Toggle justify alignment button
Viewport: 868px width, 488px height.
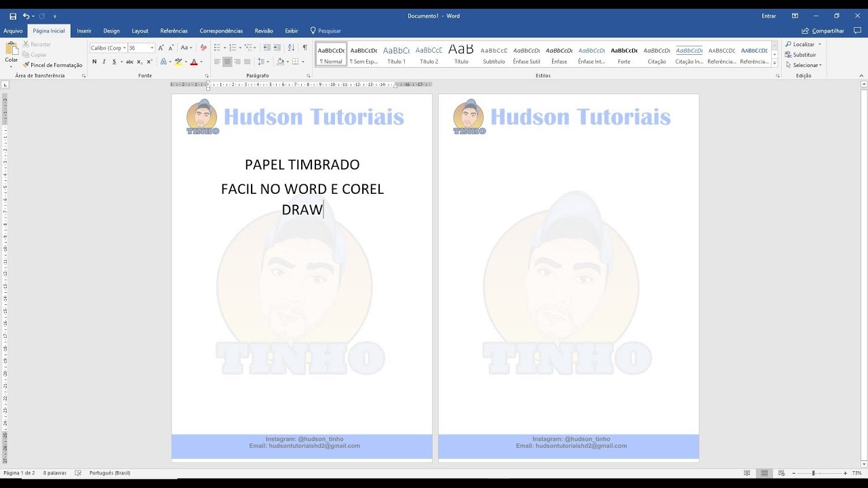point(247,62)
